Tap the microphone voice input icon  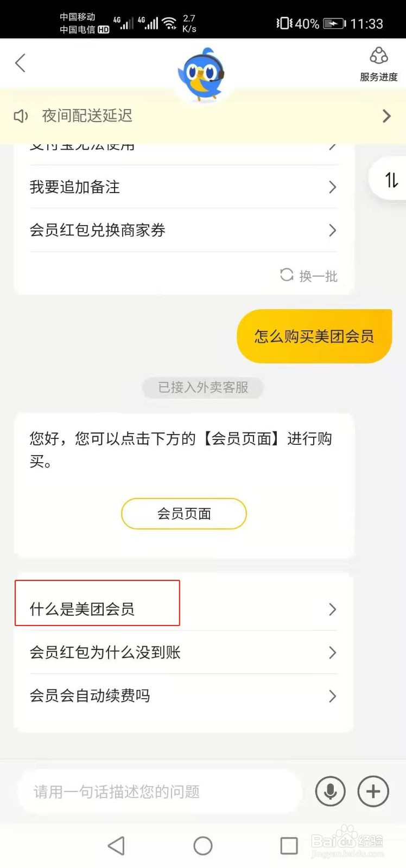coord(330,792)
